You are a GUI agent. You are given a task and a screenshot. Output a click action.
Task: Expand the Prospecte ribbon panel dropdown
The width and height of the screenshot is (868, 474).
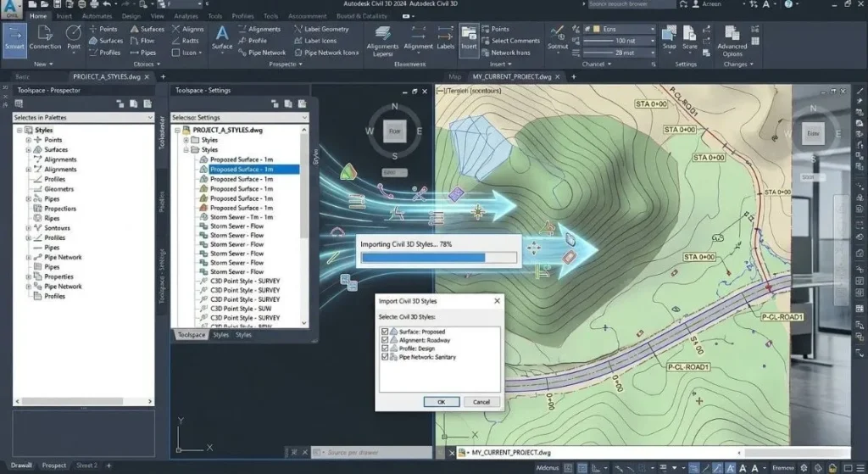point(286,64)
